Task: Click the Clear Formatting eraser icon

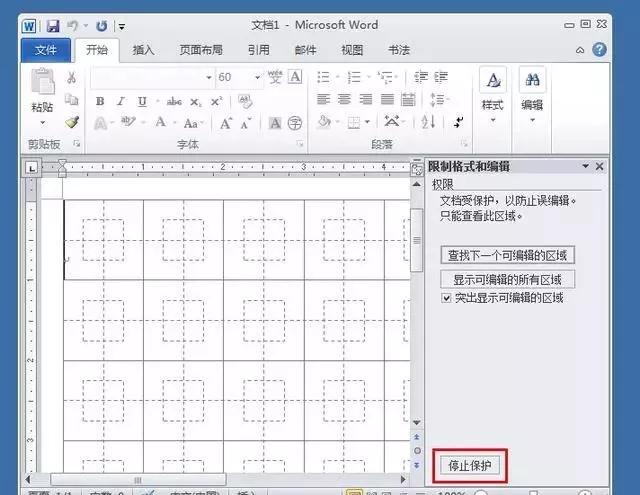Action: [245, 101]
